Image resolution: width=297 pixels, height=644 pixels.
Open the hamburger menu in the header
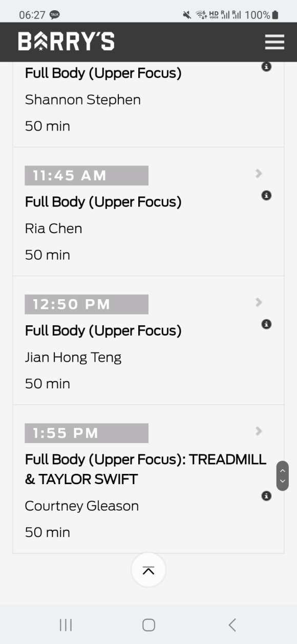pos(274,42)
